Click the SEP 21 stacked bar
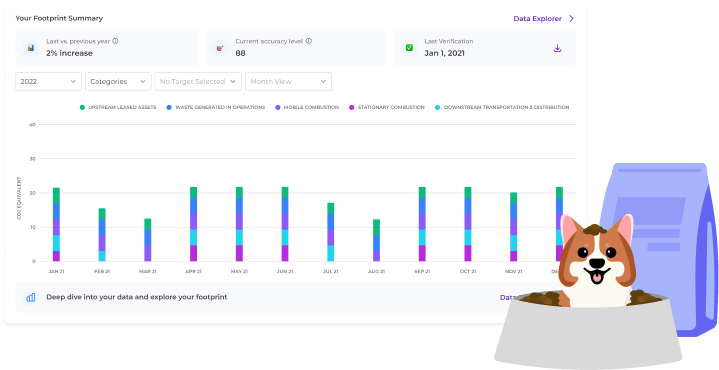This screenshot has height=370, width=719. 422,224
